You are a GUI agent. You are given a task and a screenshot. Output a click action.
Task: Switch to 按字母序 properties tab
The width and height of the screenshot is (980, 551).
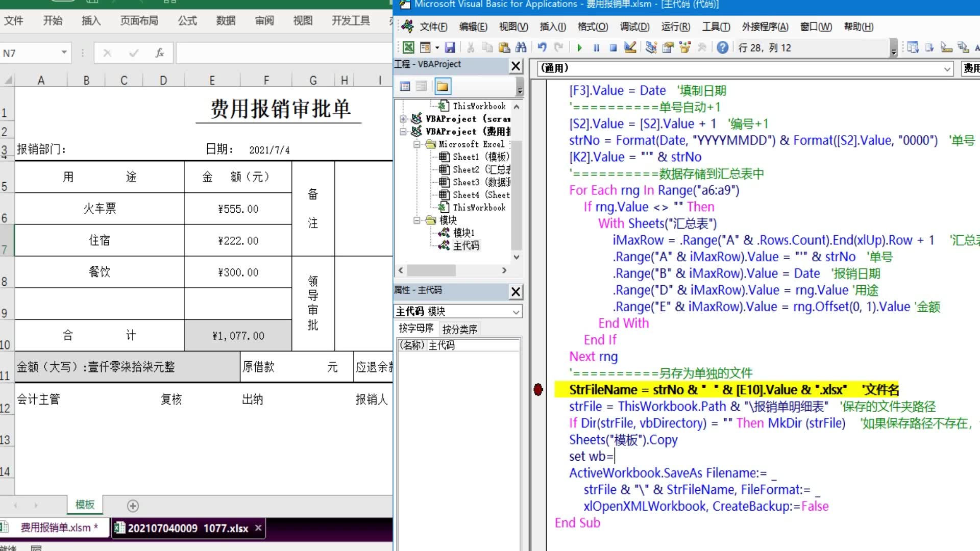click(416, 329)
